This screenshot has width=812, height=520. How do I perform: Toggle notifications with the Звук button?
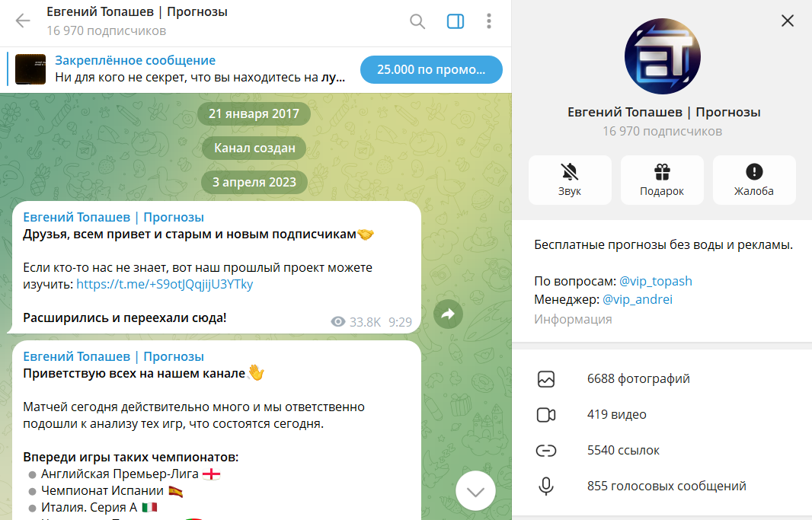[570, 180]
